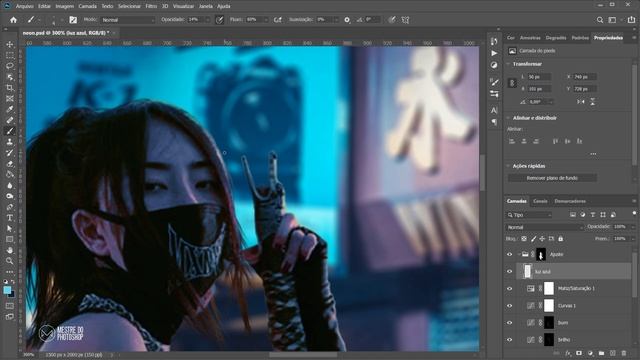Viewport: 640px width, 360px height.
Task: Click the fx layer style icon
Action: coord(568,353)
